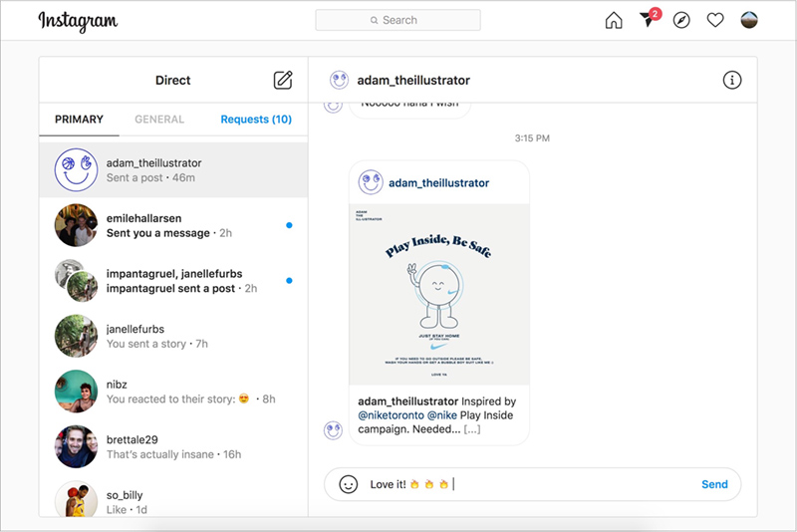Open the Explore compass icon
797x532 pixels.
681,20
